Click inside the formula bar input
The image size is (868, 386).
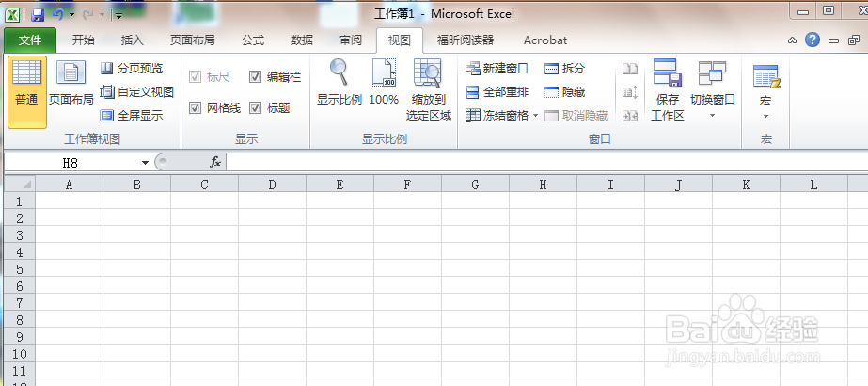pyautogui.click(x=547, y=162)
